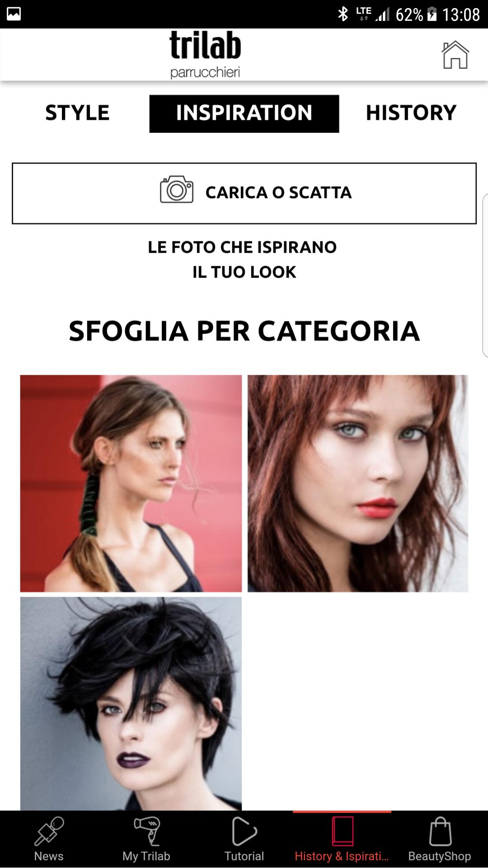This screenshot has height=868, width=488.
Task: Switch to the STYLE tab
Action: click(x=77, y=113)
